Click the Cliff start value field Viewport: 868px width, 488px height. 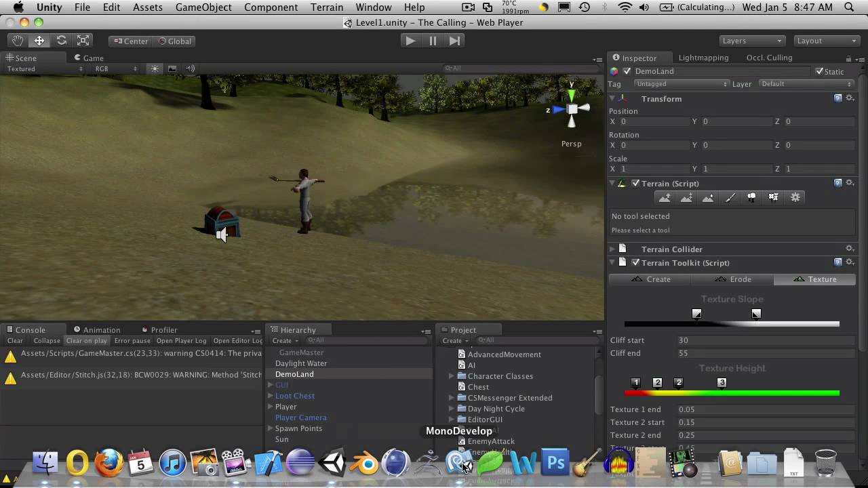coord(766,340)
